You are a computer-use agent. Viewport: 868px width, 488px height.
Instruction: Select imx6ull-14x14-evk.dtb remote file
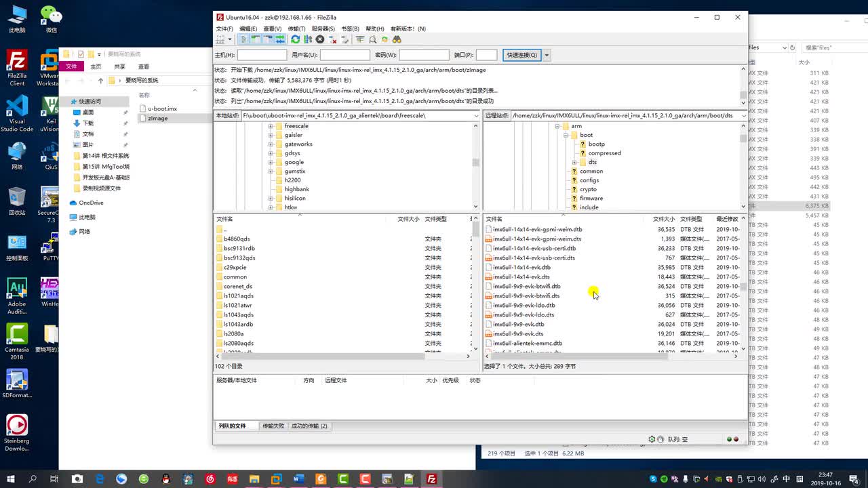521,267
